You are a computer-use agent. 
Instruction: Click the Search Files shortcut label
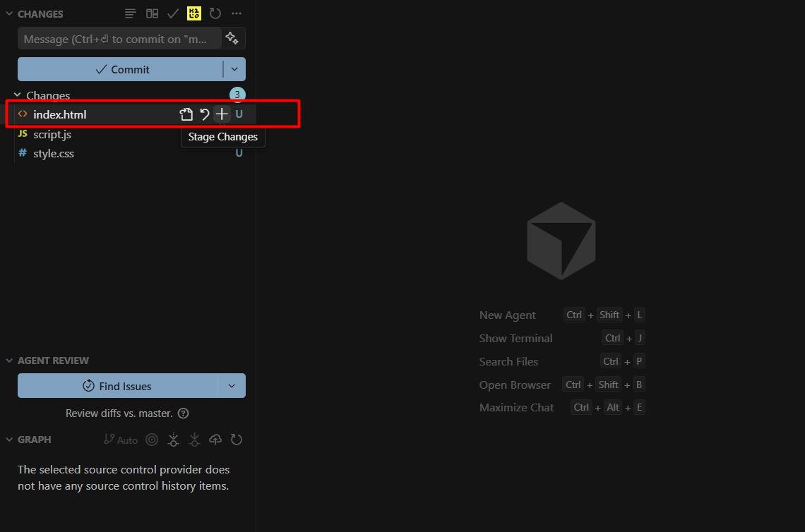click(508, 362)
